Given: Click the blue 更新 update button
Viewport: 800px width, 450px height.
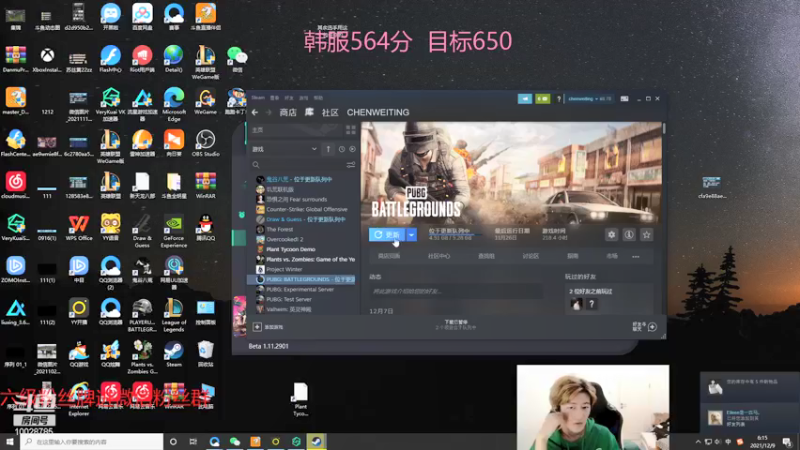Looking at the screenshot, I should [387, 235].
